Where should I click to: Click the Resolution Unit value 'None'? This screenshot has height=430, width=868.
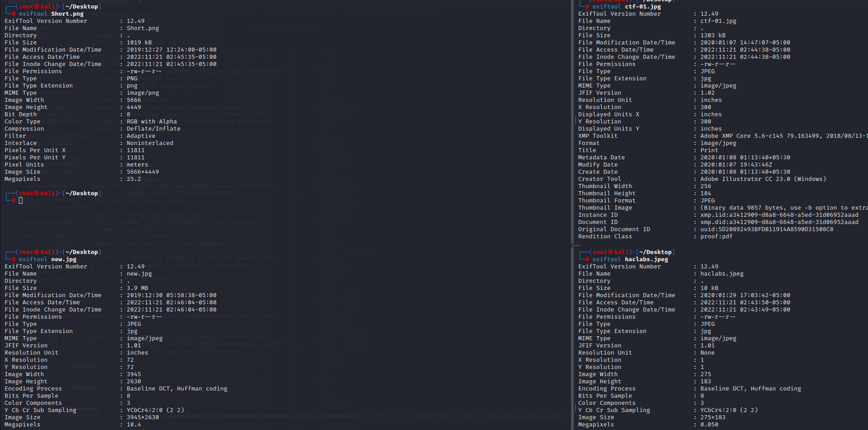(708, 353)
